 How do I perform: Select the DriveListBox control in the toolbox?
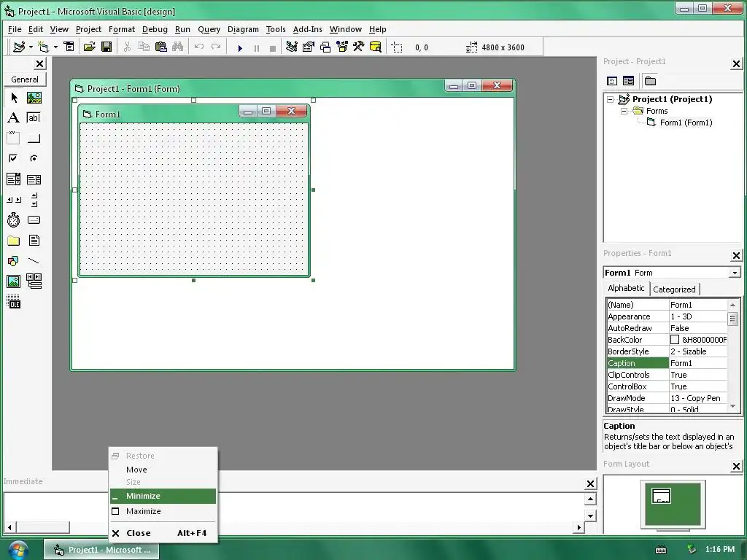coord(34,220)
